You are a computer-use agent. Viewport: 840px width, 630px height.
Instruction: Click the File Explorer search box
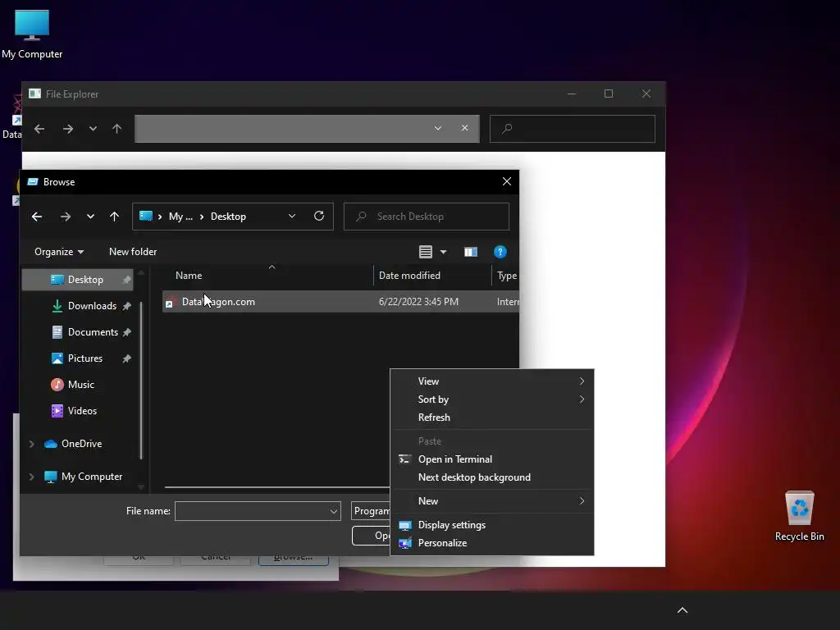point(572,129)
